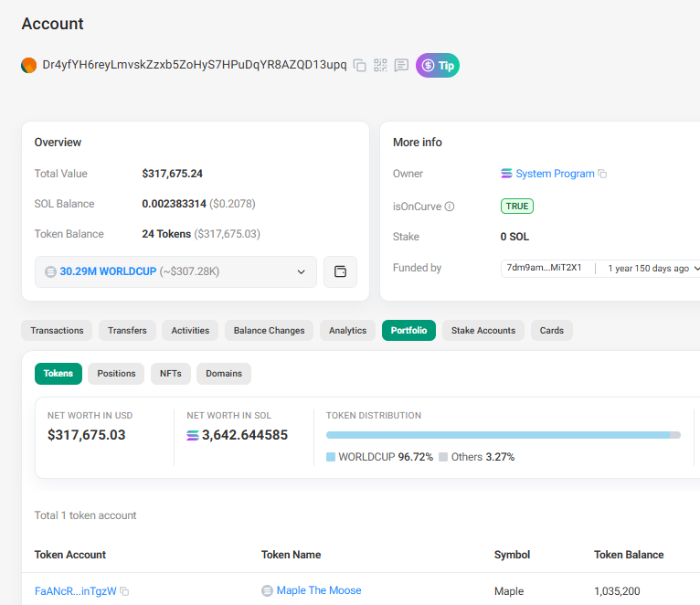700x605 pixels.
Task: Copy the account address
Action: [x=359, y=65]
